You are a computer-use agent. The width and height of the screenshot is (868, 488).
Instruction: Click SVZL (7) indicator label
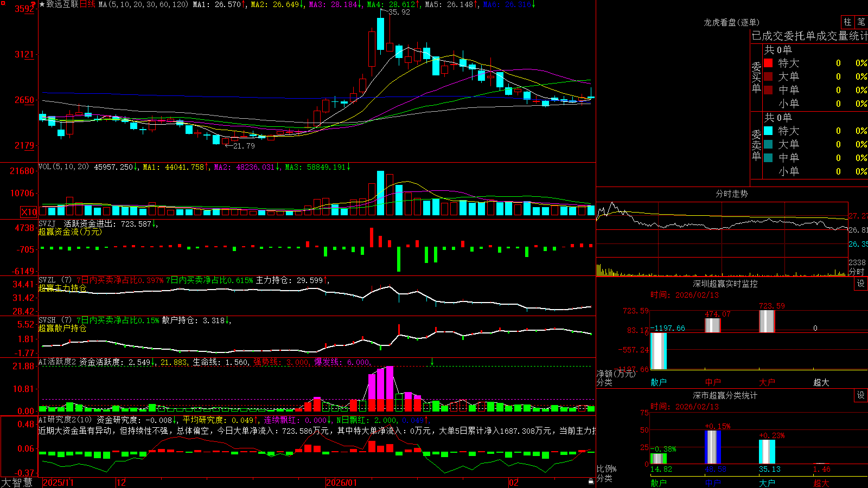[x=55, y=280]
